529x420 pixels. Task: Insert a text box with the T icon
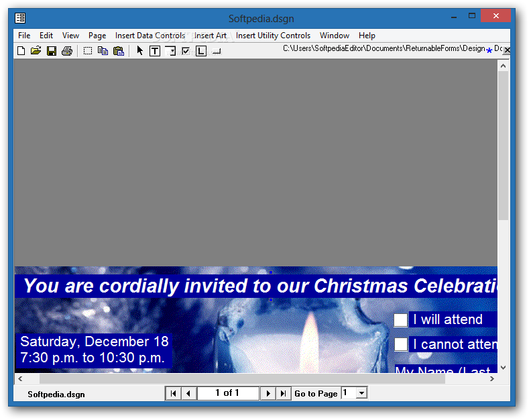click(155, 51)
